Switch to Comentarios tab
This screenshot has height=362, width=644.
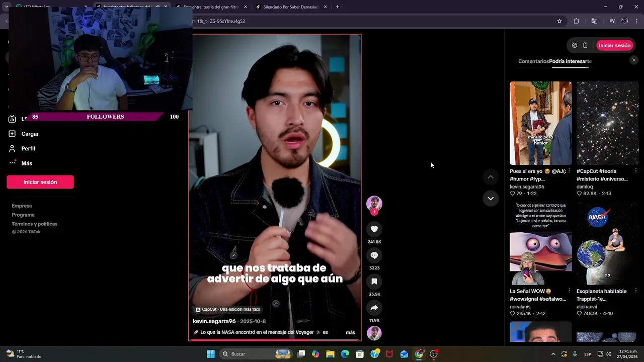[x=533, y=61]
